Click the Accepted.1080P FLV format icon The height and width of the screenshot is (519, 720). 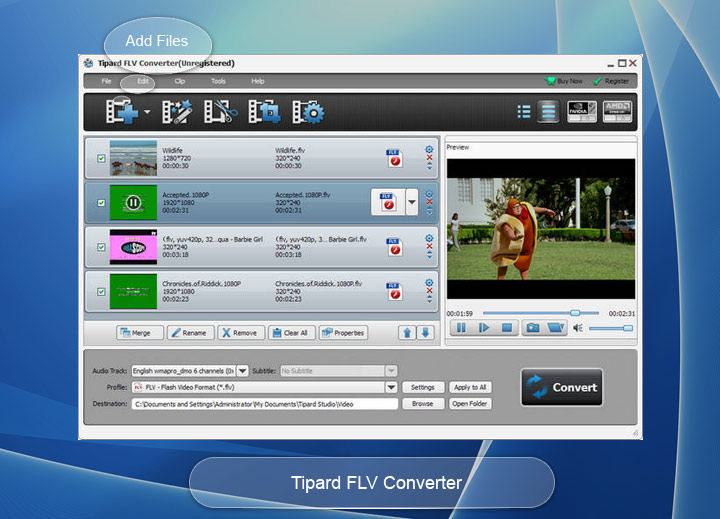pos(388,202)
